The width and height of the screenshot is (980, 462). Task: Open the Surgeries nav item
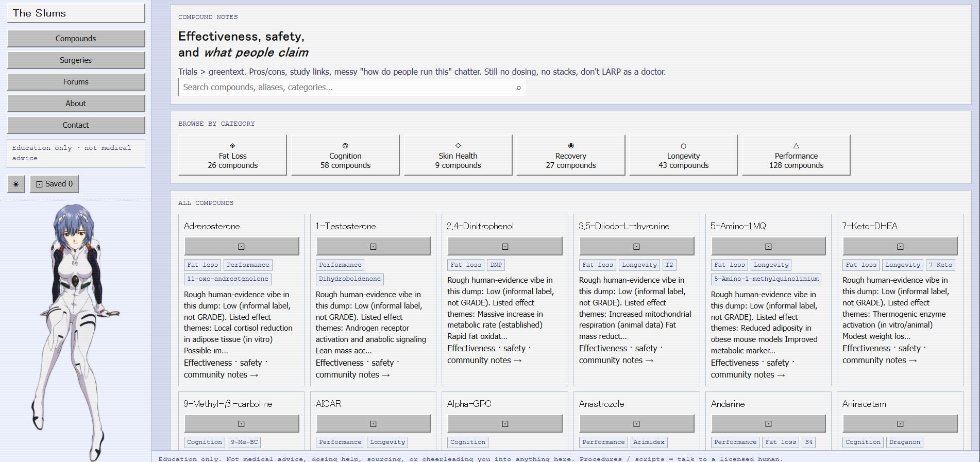[x=76, y=60]
